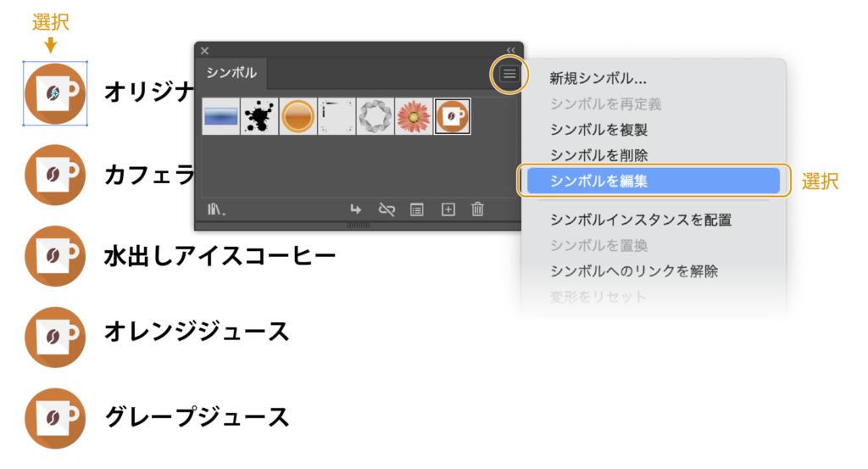Click the partially hidden カフェラ text
The image size is (868, 469).
coord(149,175)
